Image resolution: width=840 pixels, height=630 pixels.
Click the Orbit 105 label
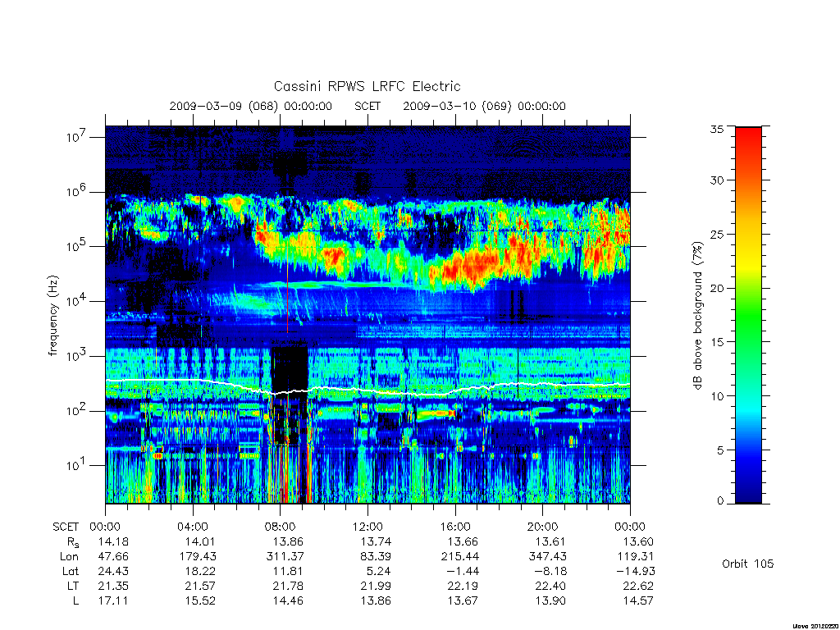[748, 564]
